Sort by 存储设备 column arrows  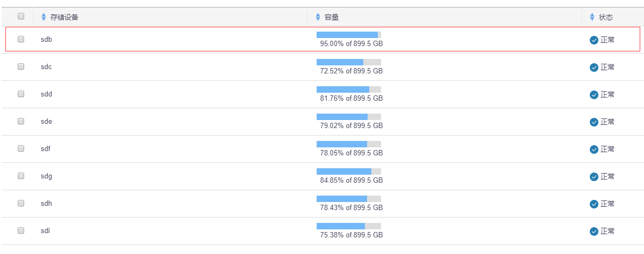44,17
